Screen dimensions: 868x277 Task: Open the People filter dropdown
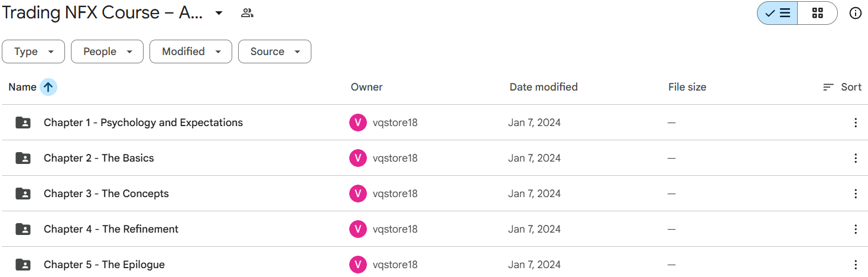pyautogui.click(x=107, y=51)
